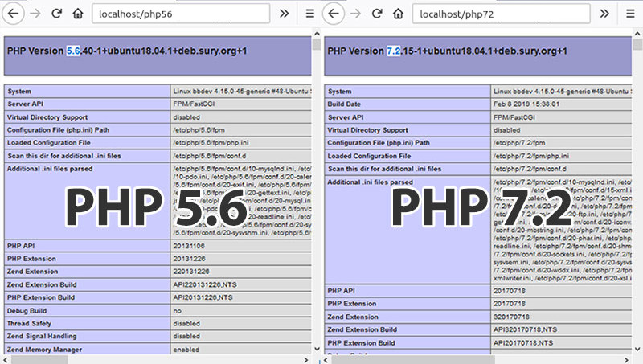Click horizontal scrollbar thumb in php56 window
Image resolution: width=643 pixels, height=364 pixels.
point(39,360)
